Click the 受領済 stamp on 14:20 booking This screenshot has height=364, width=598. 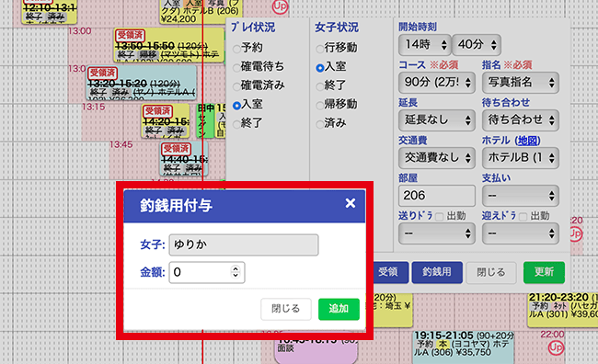point(157,111)
